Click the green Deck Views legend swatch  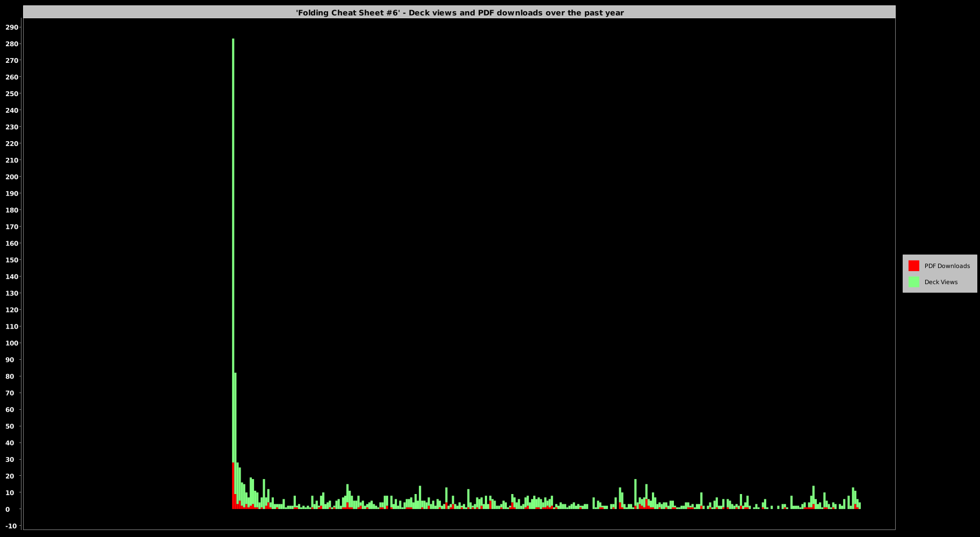[x=913, y=282]
